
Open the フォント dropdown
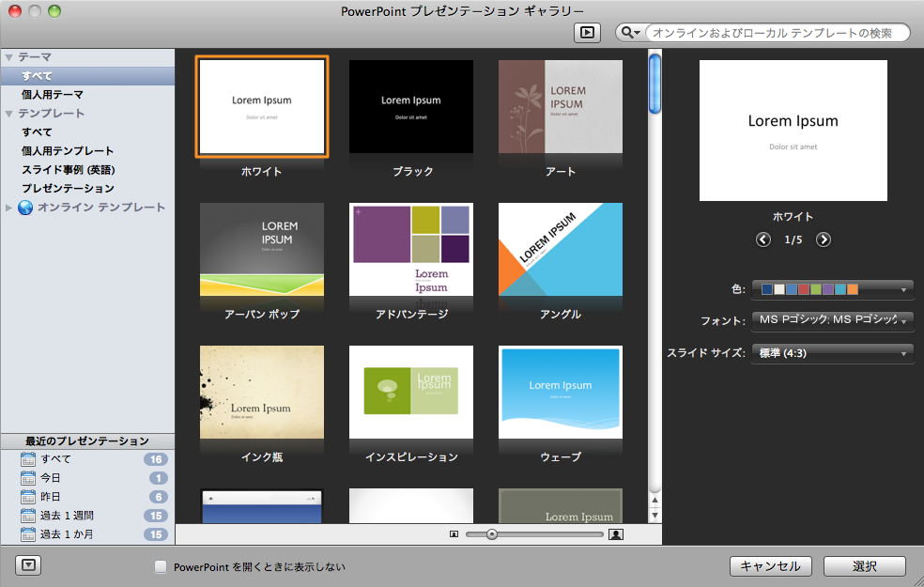click(833, 320)
